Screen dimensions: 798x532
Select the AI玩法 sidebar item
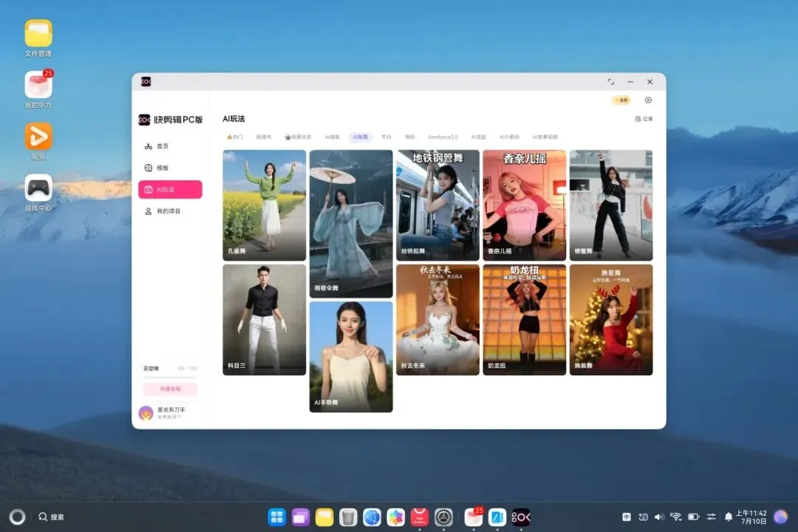click(x=170, y=189)
